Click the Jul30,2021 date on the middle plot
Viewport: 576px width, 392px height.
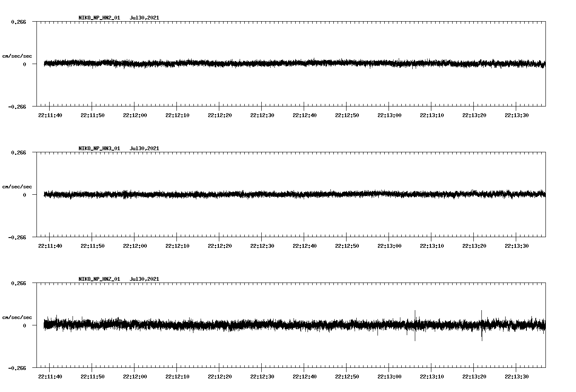point(145,148)
